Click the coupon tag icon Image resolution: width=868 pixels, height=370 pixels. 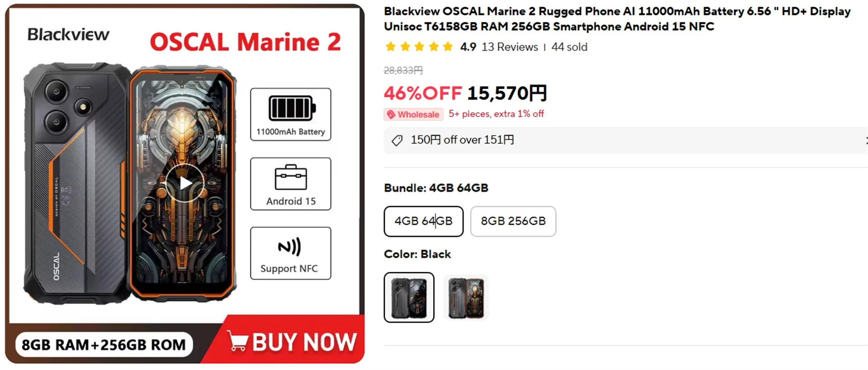point(397,141)
